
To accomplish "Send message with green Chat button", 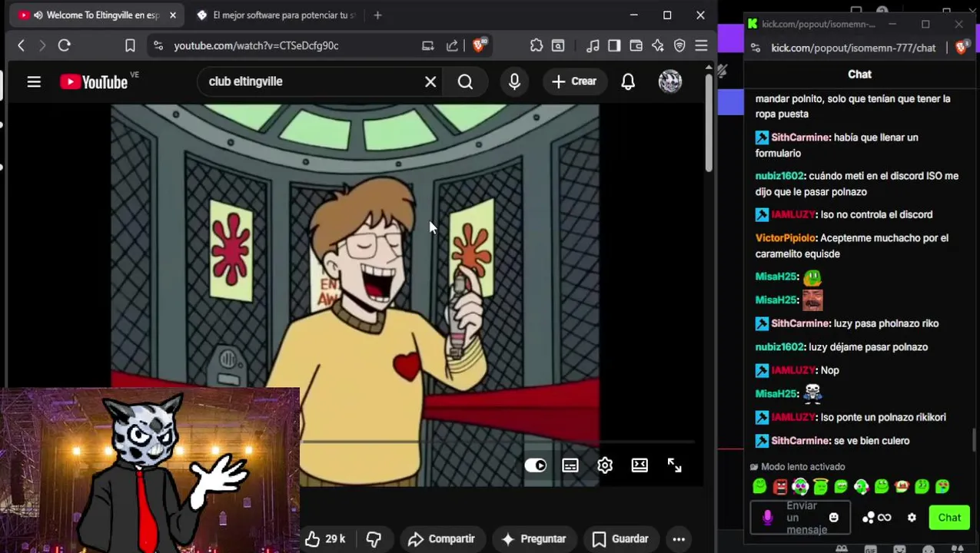I will (x=949, y=518).
